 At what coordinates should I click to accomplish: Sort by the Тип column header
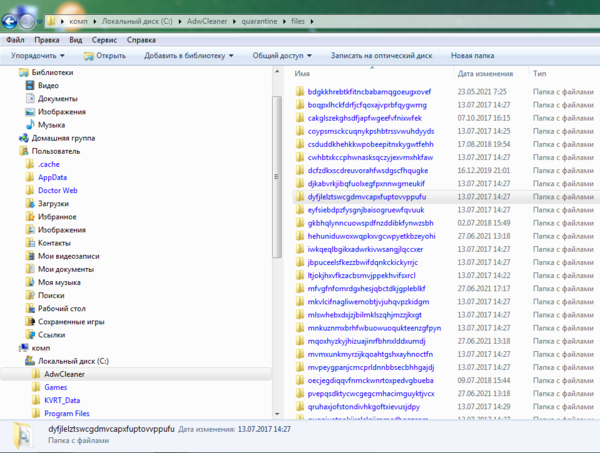[540, 73]
